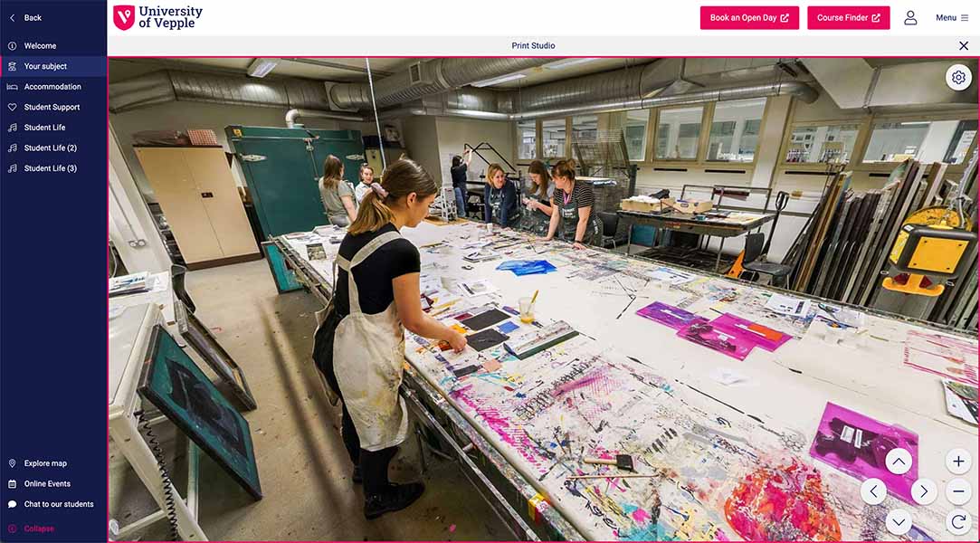Pan the view up with arrow
Screen dimensions: 980x543
coord(899,462)
